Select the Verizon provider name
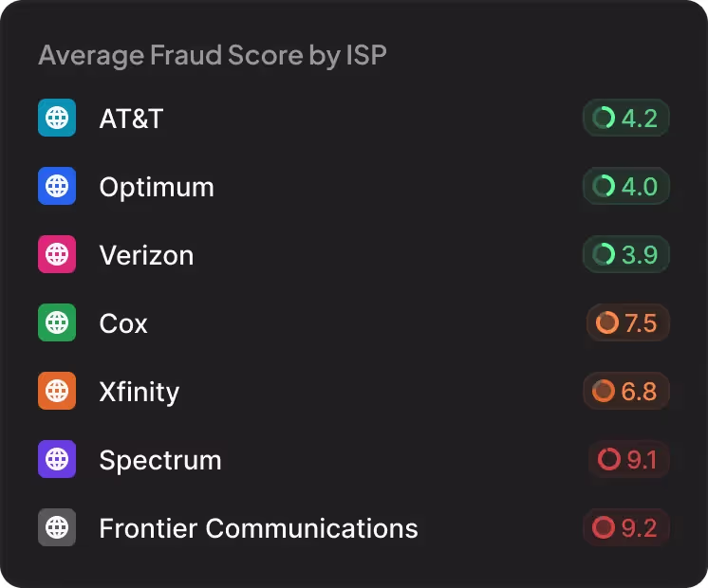Viewport: 708px width, 588px height. pyautogui.click(x=146, y=255)
